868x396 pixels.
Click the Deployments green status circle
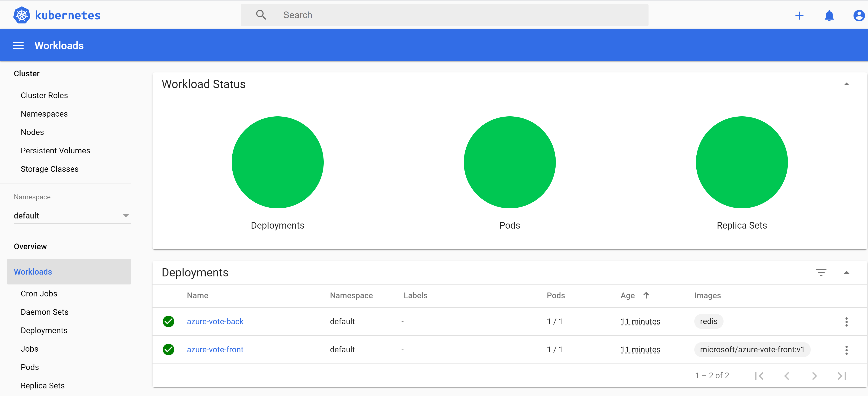pos(277,162)
